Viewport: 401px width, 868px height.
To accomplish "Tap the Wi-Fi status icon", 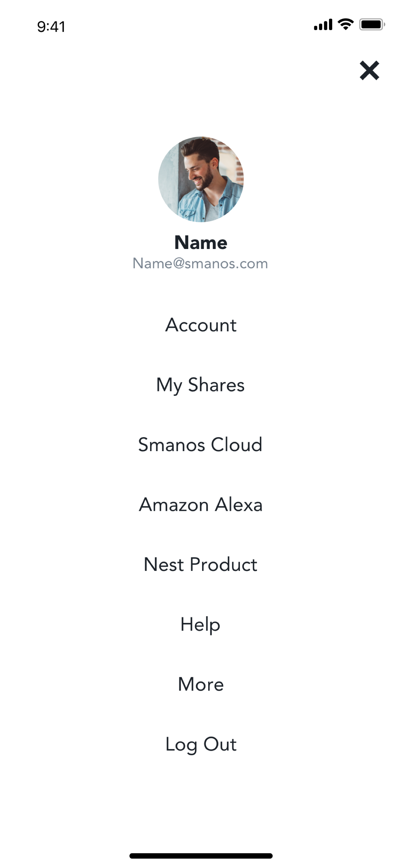I will (x=345, y=24).
